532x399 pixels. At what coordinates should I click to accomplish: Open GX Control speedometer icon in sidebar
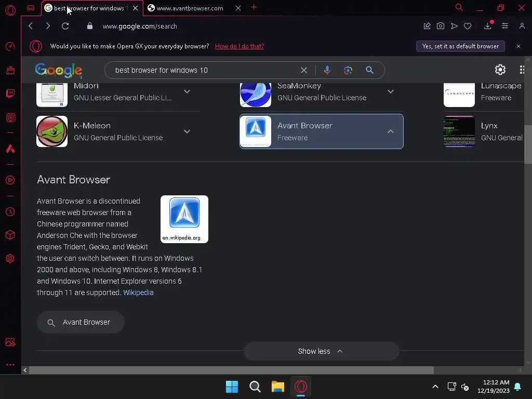[10, 46]
